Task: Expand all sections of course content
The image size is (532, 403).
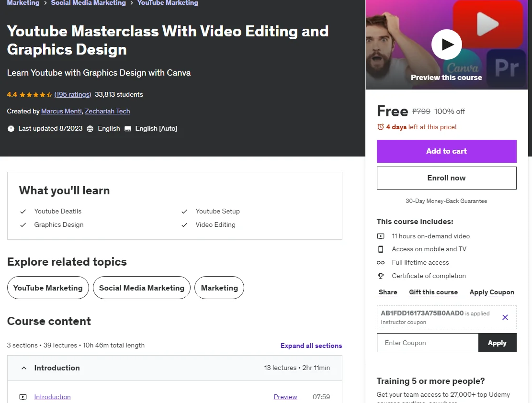Action: 311,346
